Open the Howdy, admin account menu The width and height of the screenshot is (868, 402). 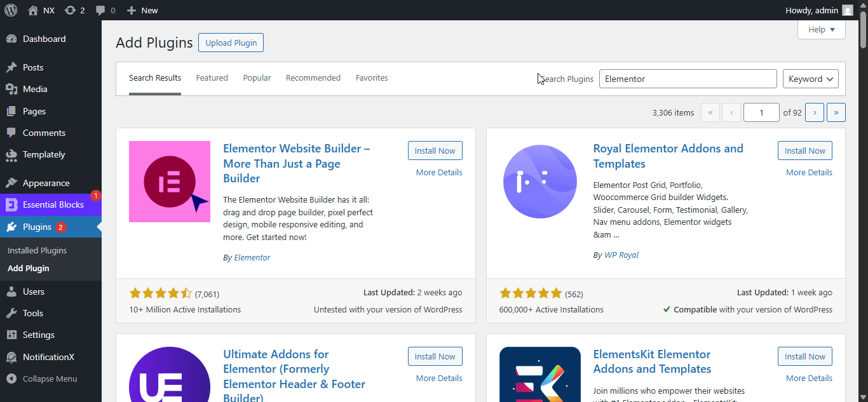[819, 10]
